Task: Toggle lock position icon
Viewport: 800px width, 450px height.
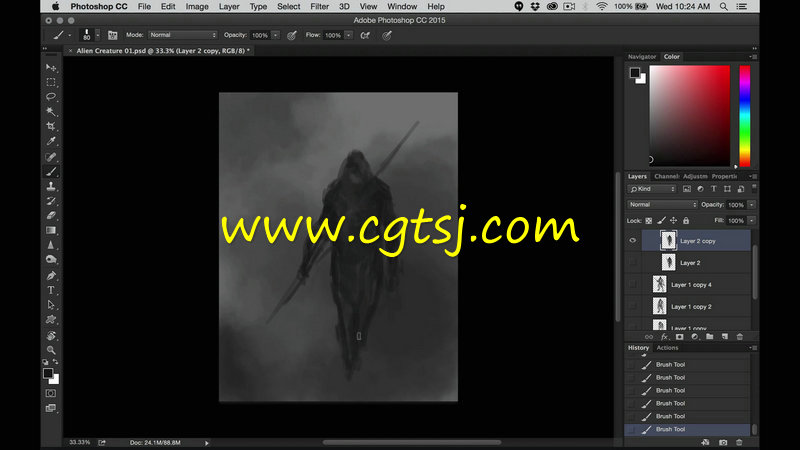Action: coord(673,220)
